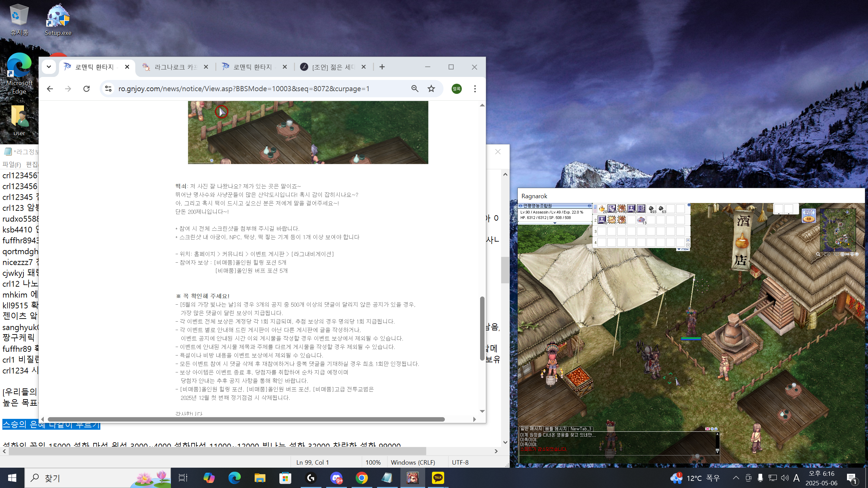Expand the character info panel down arrow
The height and width of the screenshot is (488, 868).
(555, 223)
